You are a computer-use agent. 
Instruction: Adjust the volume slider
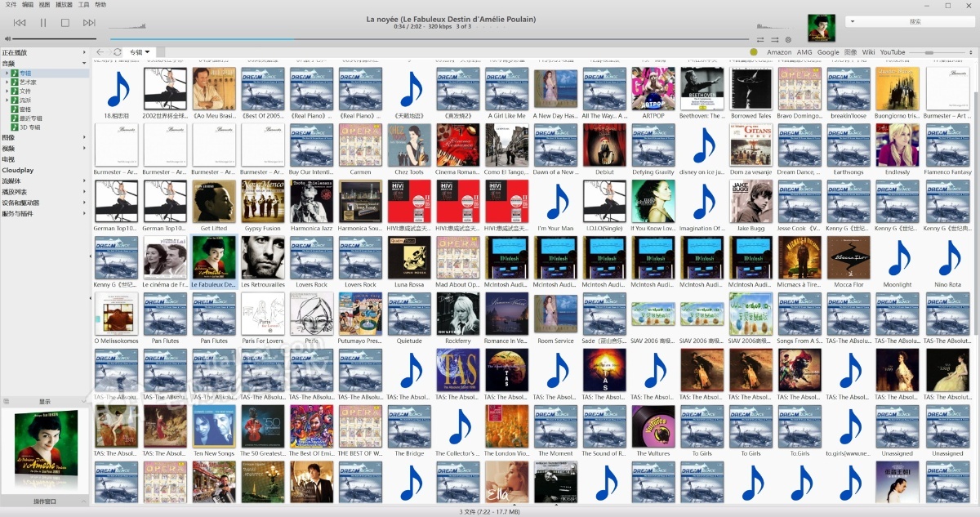56,38
